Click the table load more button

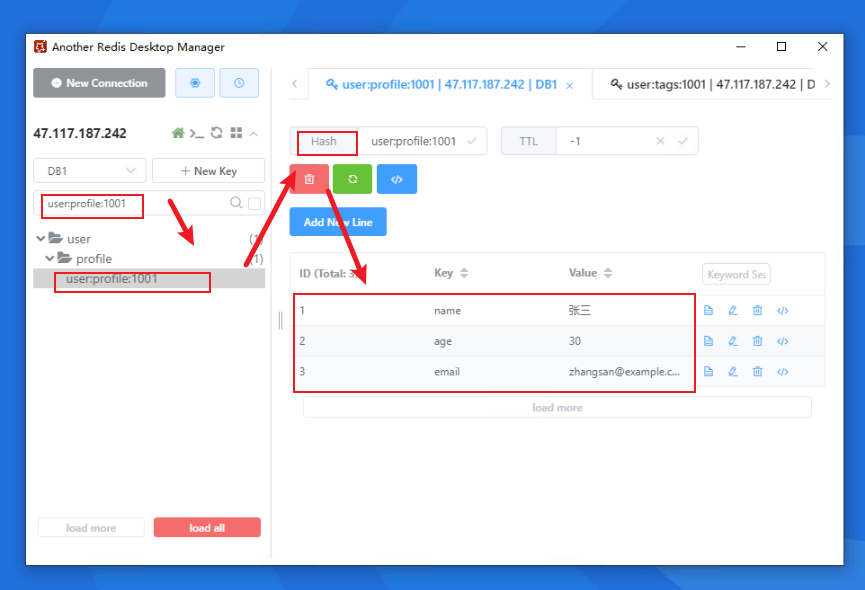pos(557,407)
